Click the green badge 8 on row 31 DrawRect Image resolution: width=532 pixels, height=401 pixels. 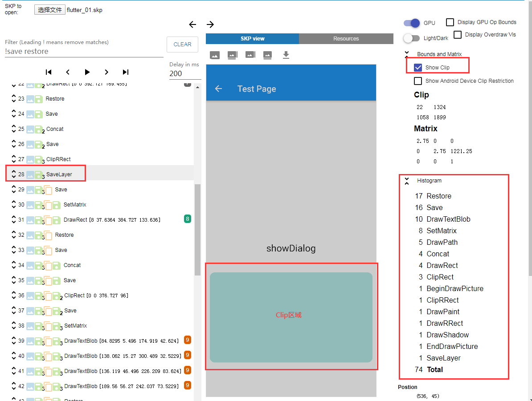click(187, 219)
